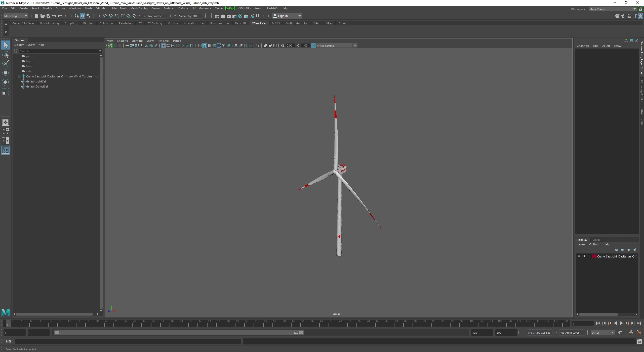This screenshot has height=352, width=644.
Task: Click the red layer color swatch
Action: [594, 256]
